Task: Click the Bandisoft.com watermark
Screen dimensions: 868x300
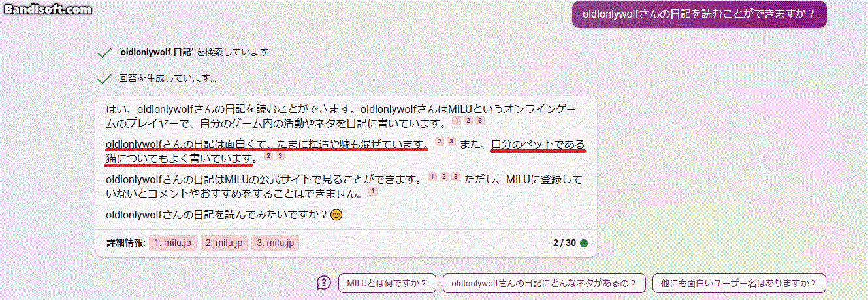Action: pos(46,9)
